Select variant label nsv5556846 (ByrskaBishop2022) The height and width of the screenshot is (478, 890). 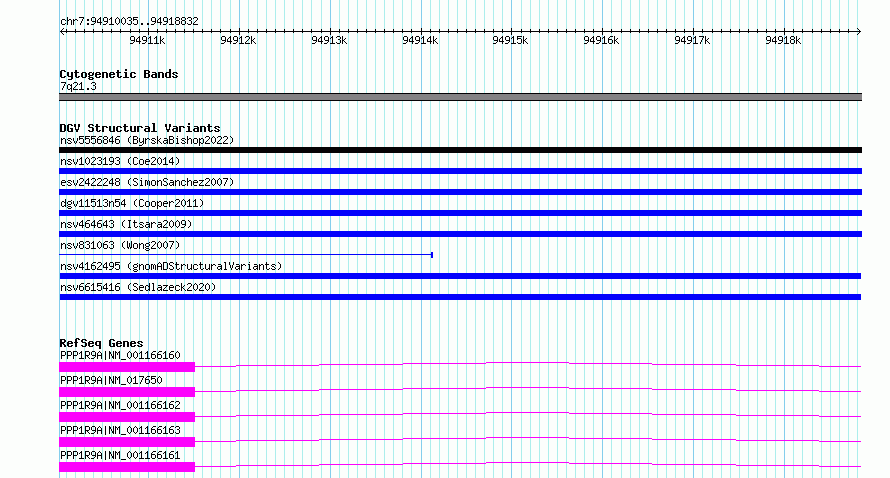(x=147, y=140)
